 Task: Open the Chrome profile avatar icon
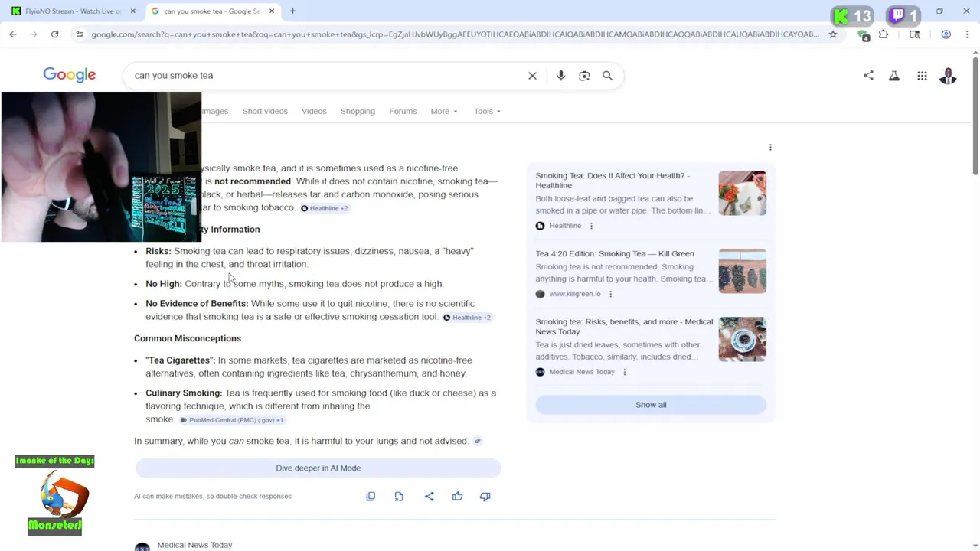946,34
